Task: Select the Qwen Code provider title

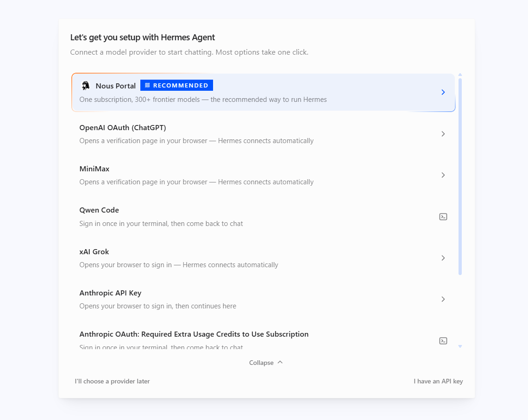Action: click(99, 210)
